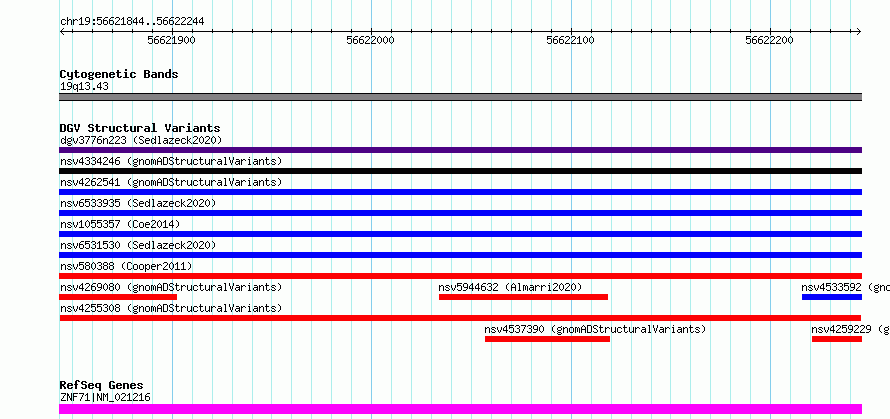Click the short red nsv4269080 bar
The height and width of the screenshot is (419, 890).
click(x=118, y=297)
